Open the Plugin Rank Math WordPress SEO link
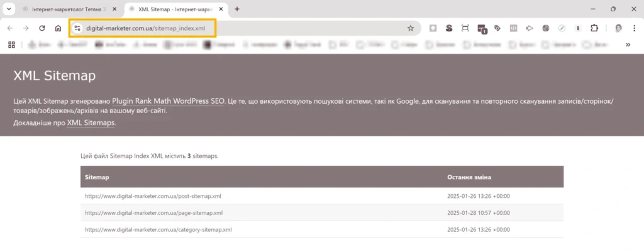 (x=169, y=101)
